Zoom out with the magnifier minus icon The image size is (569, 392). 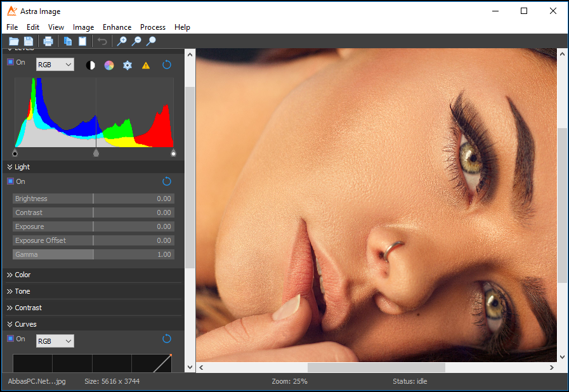[136, 41]
